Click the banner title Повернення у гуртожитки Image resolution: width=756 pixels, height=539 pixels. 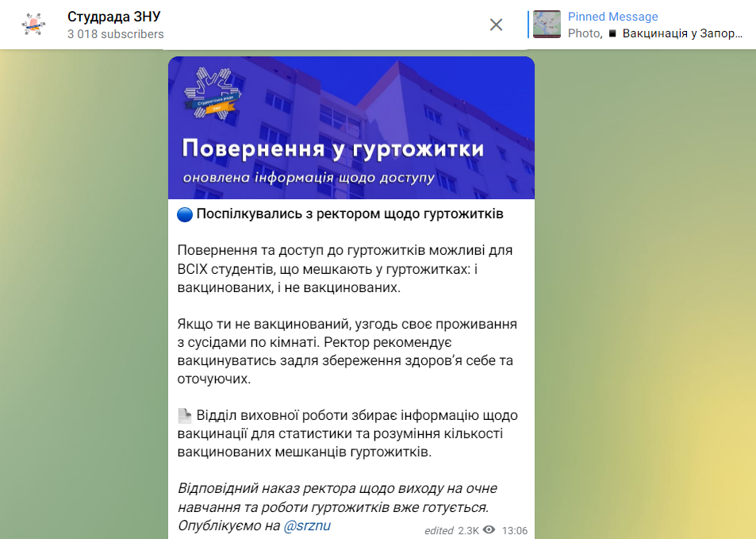tap(332, 148)
